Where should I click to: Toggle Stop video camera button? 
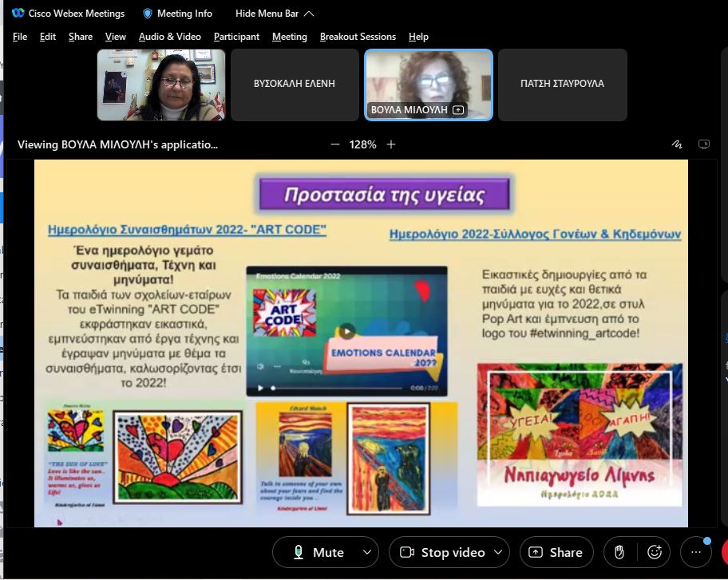tap(442, 552)
